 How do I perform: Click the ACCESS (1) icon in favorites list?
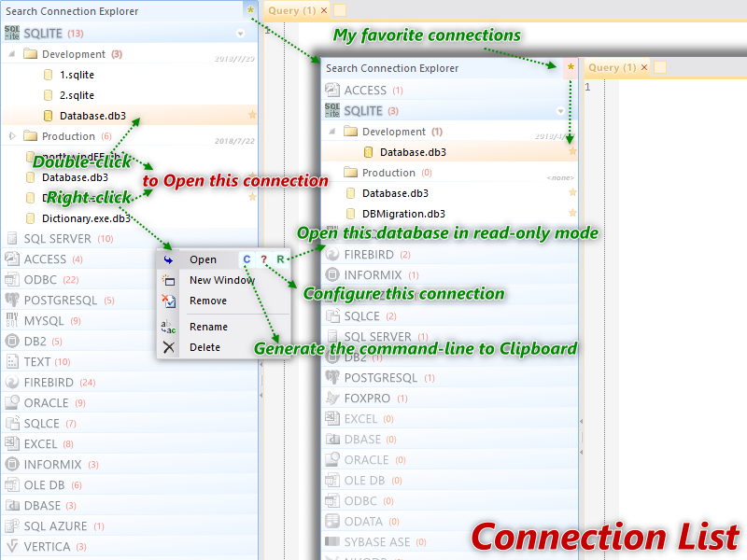(x=332, y=90)
